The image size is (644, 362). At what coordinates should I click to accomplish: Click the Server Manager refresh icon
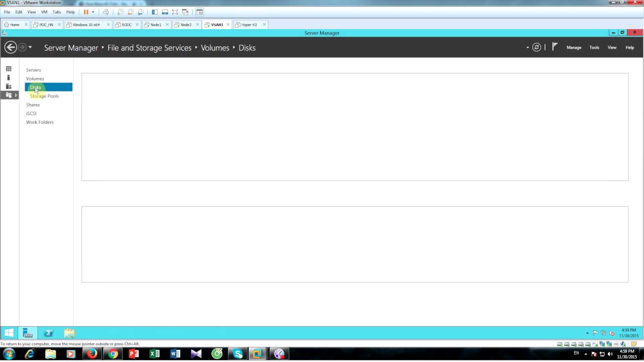click(x=537, y=47)
